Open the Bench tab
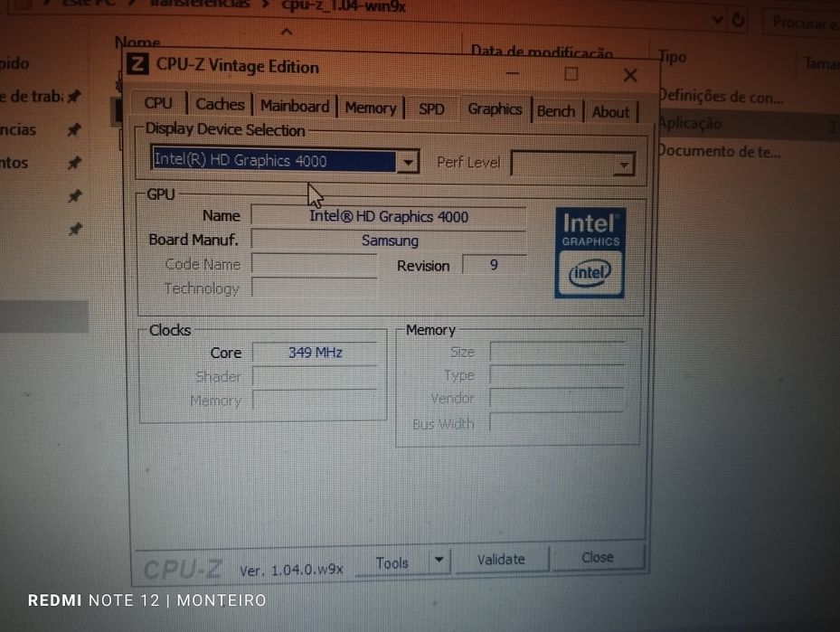This screenshot has width=840, height=632. (x=555, y=111)
